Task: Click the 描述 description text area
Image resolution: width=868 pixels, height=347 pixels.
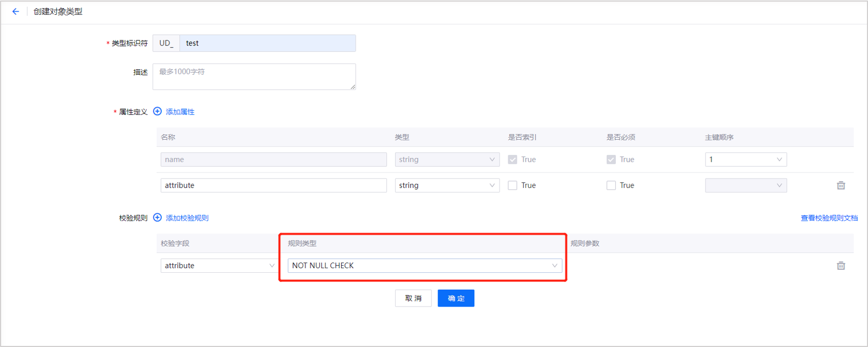Action: [254, 77]
